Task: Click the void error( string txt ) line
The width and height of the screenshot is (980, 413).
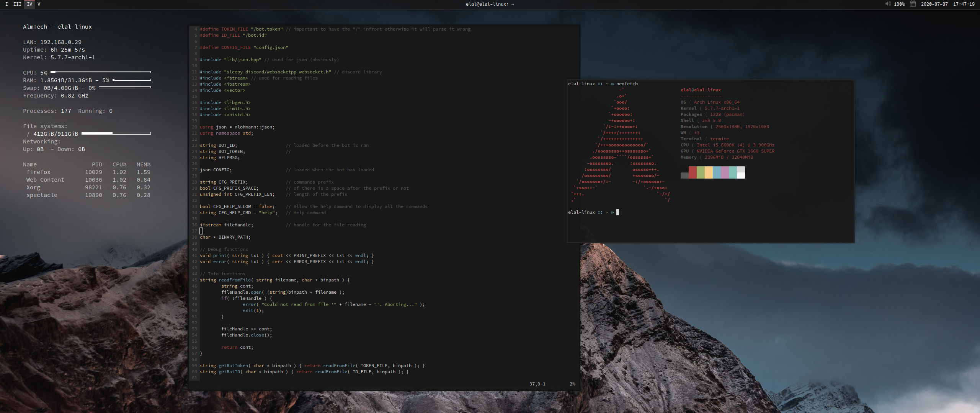Action: coord(287,262)
